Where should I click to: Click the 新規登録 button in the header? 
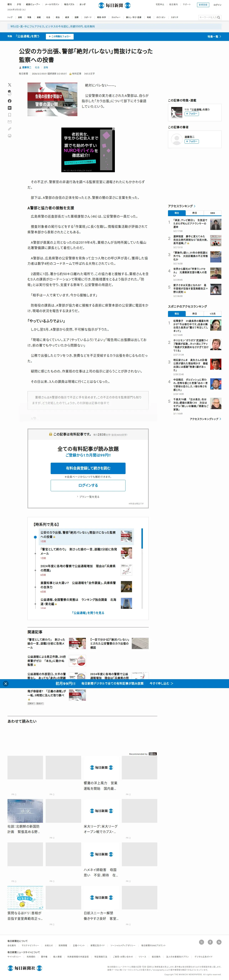coord(203,5)
